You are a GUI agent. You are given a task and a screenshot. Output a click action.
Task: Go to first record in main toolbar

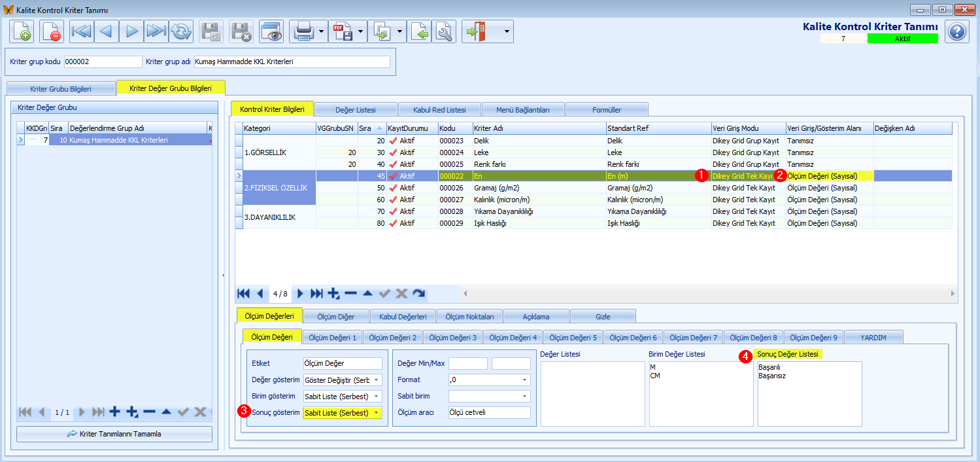(x=82, y=31)
